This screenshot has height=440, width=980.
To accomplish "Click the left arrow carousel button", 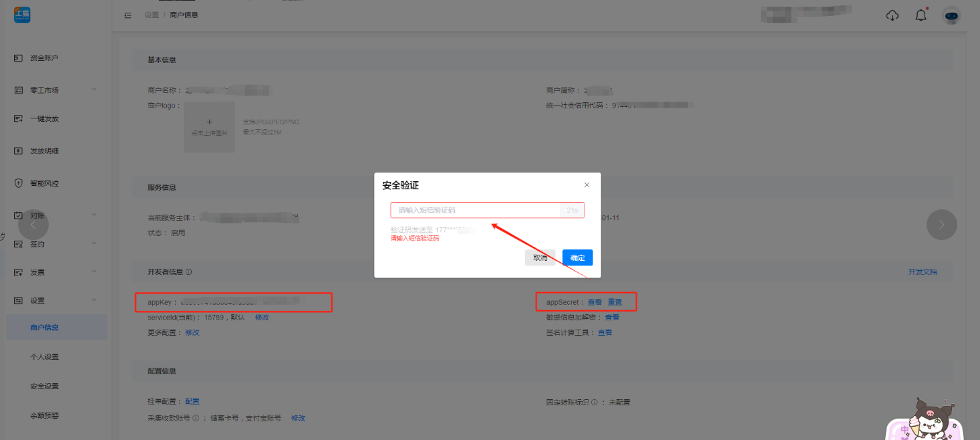I will pos(33,225).
